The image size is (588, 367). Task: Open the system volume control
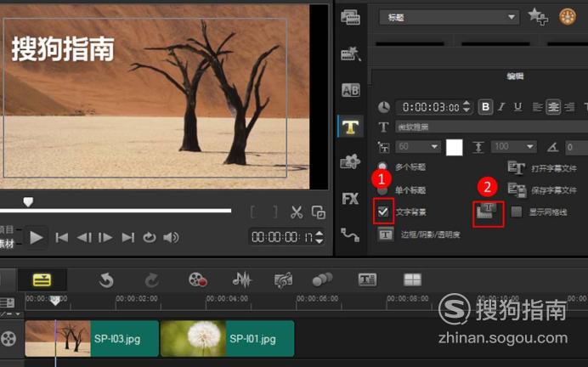point(171,238)
